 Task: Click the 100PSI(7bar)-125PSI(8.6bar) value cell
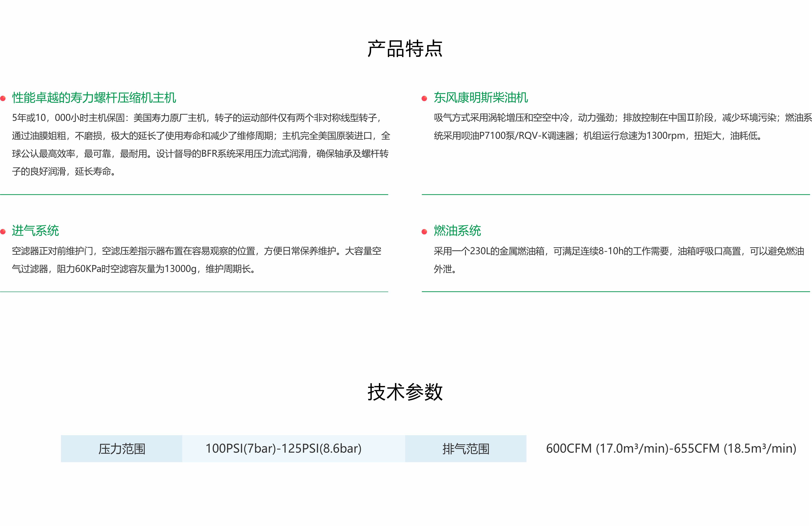283,449
